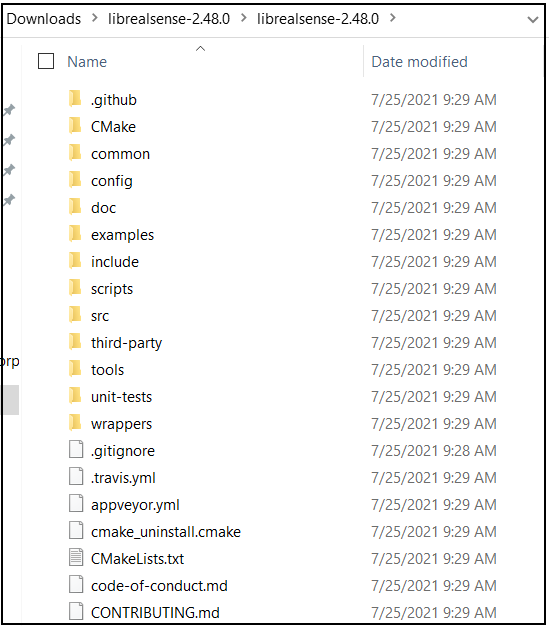Screen dimensions: 549x626
Task: Expand the chevron after the last librealsense-2.48.0
Action: point(393,18)
